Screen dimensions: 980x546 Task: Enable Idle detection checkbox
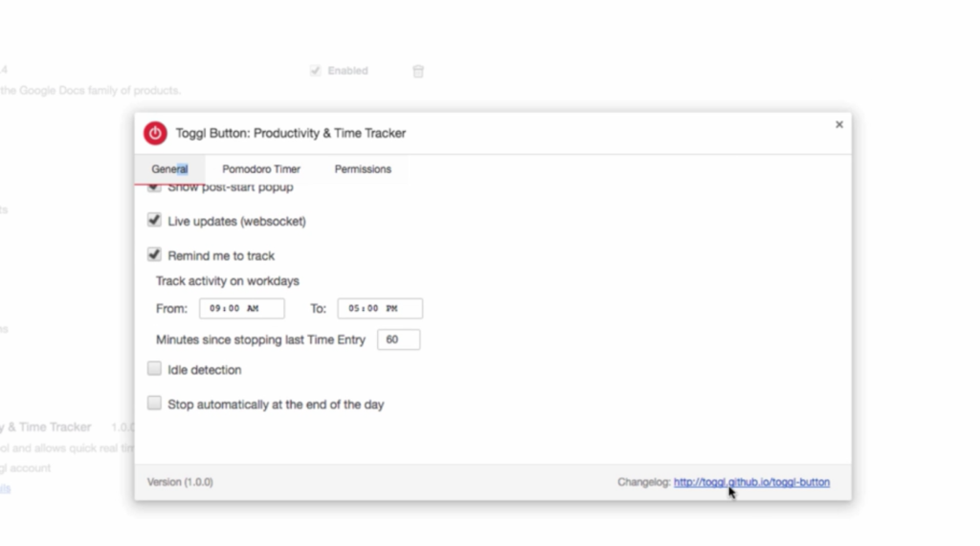click(x=154, y=368)
